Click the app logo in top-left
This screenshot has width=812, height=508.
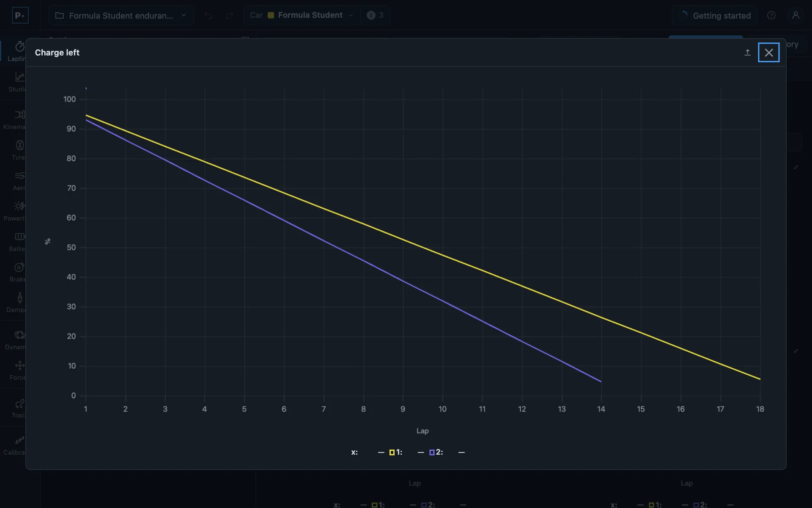point(20,15)
